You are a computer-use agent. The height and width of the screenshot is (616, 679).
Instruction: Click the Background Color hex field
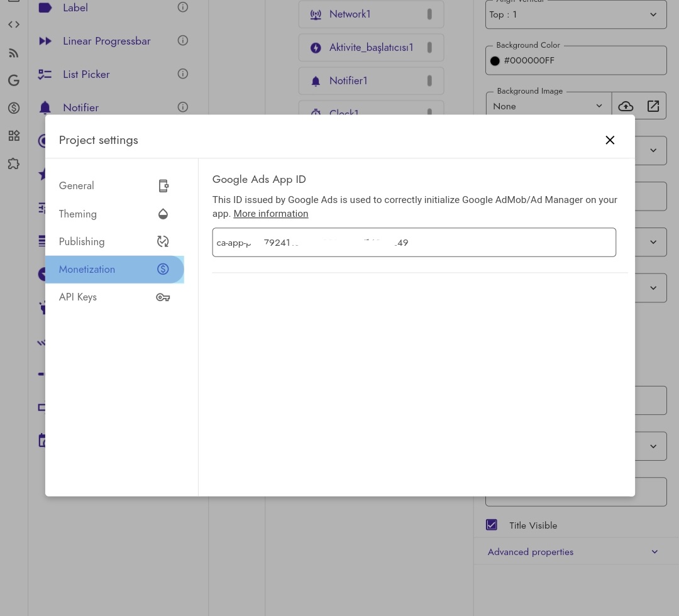576,60
